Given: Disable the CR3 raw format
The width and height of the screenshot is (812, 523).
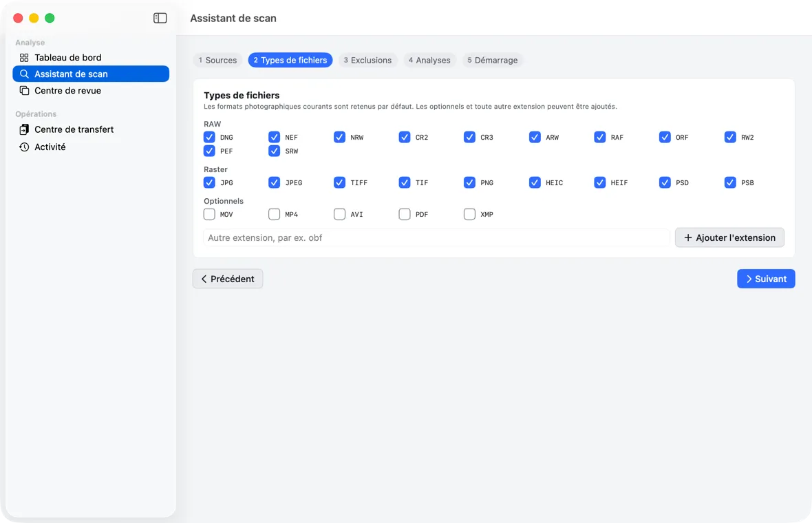Looking at the screenshot, I should [x=470, y=137].
